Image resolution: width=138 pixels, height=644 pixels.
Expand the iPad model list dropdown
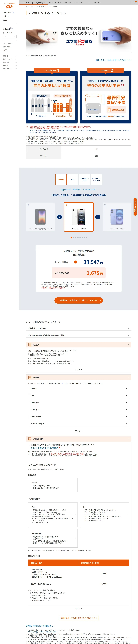(x=79, y=396)
